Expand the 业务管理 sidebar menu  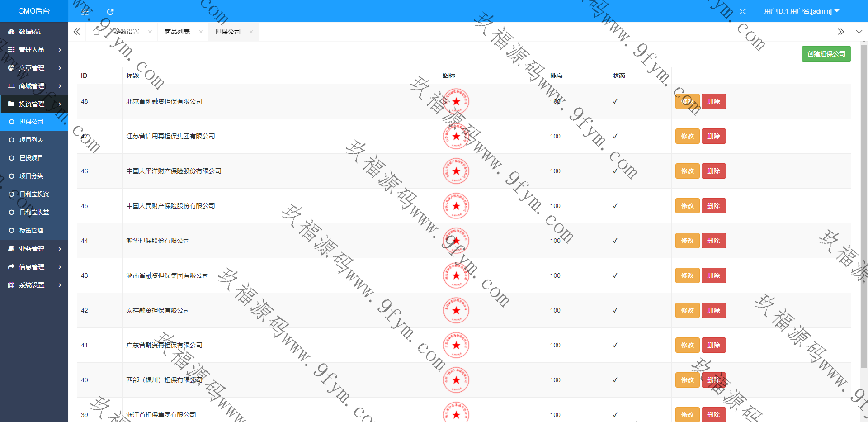coord(34,249)
